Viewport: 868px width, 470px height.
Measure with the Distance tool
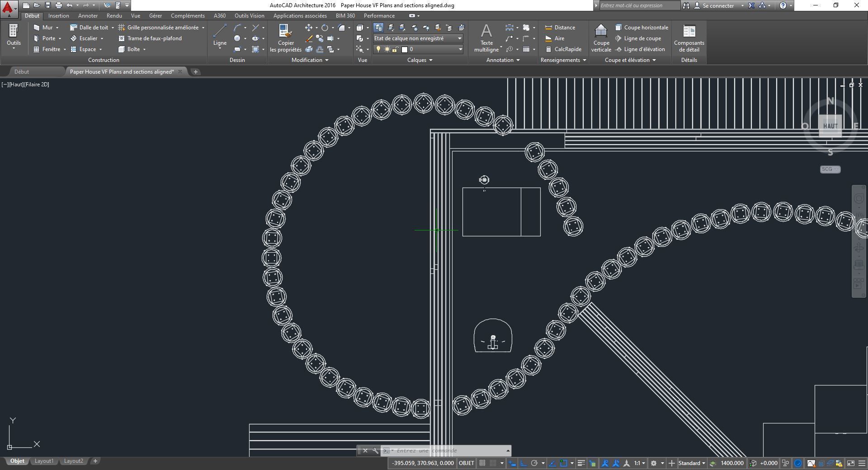tap(560, 28)
